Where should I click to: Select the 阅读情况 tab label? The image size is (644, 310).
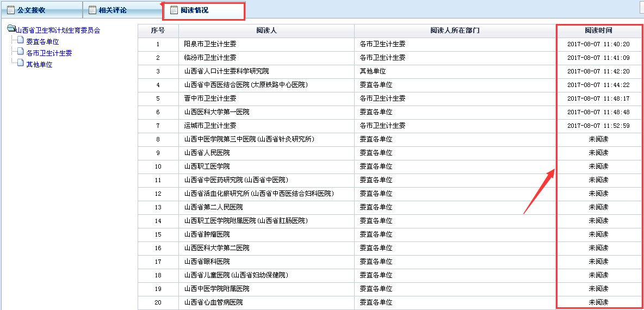tap(195, 10)
